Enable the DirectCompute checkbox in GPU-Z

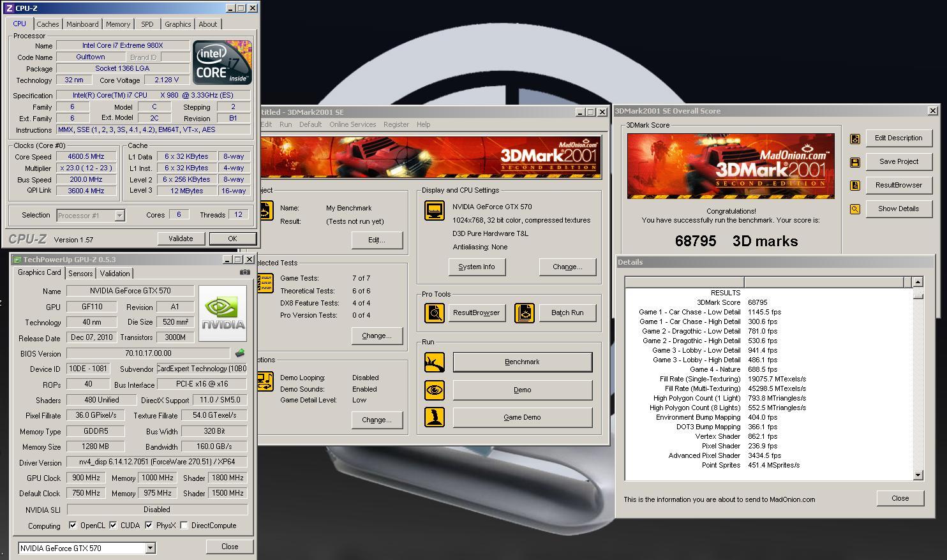[x=184, y=526]
